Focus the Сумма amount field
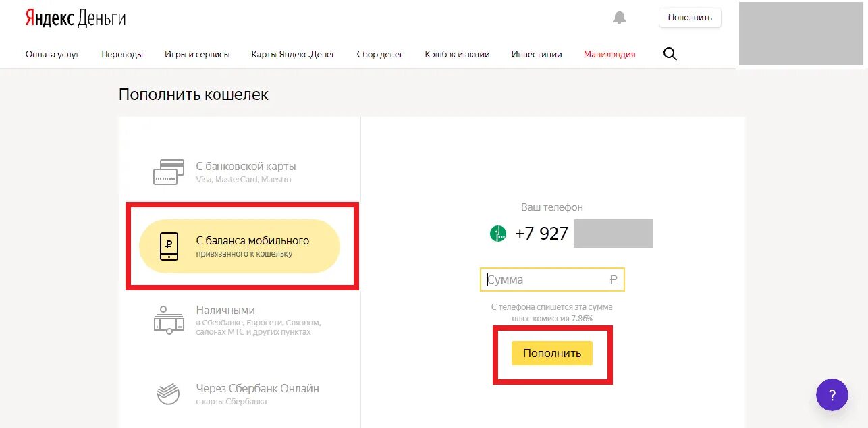 [x=552, y=279]
